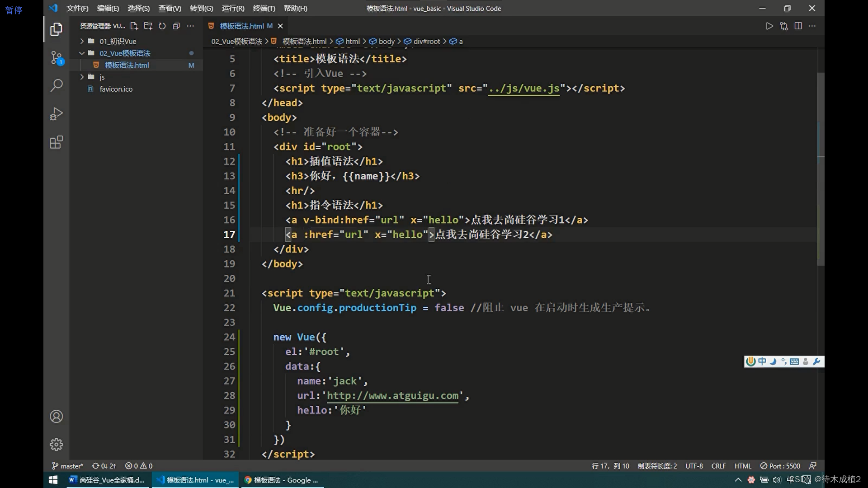This screenshot has width=868, height=488.
Task: Open the 查看(V) menu
Action: click(x=170, y=8)
